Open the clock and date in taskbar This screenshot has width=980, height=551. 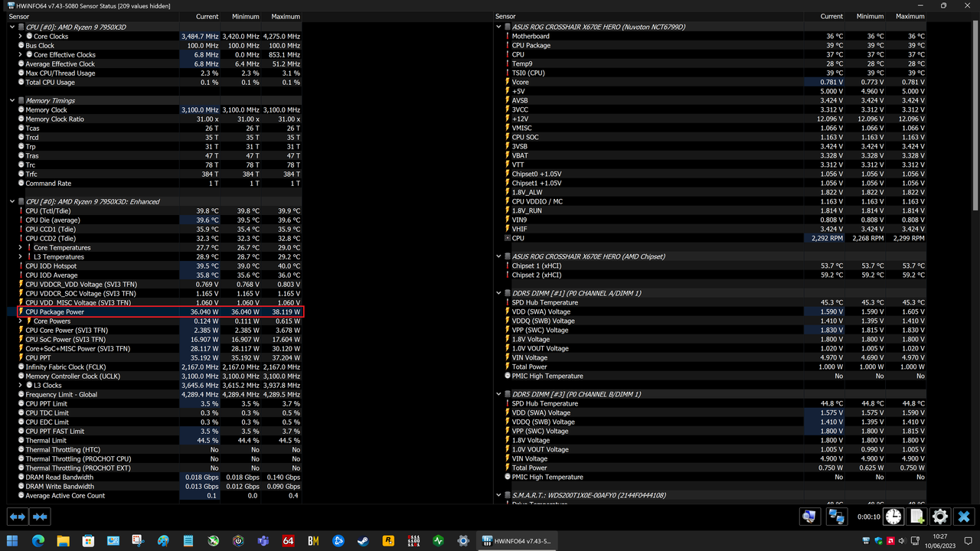click(x=941, y=540)
